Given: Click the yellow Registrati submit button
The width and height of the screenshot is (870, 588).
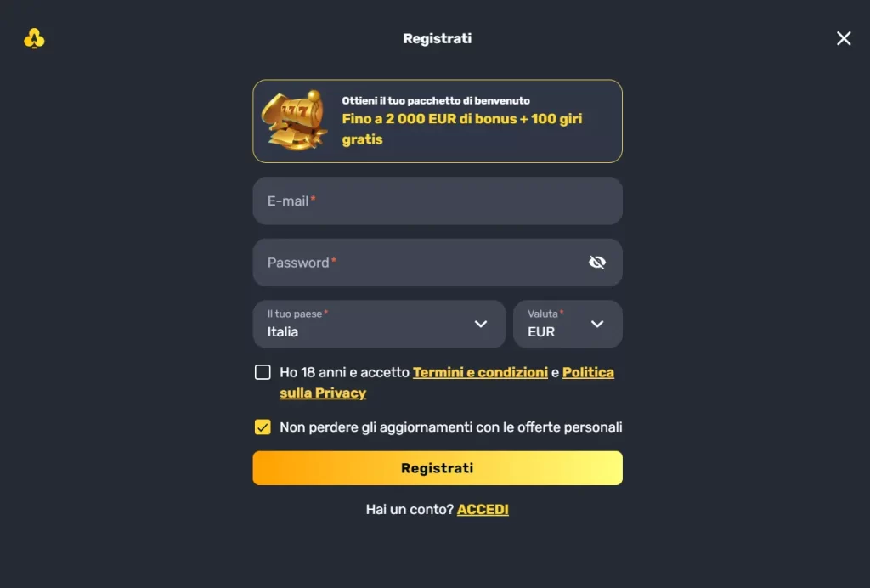Looking at the screenshot, I should (x=438, y=468).
